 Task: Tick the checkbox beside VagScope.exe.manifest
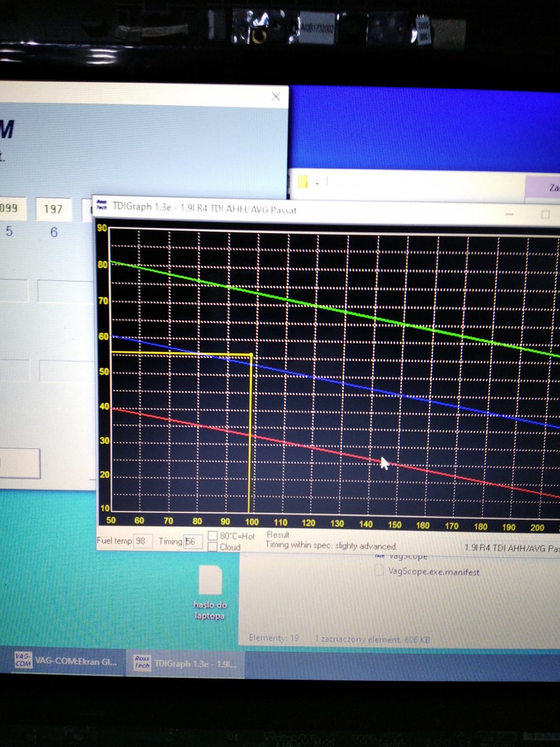click(379, 571)
